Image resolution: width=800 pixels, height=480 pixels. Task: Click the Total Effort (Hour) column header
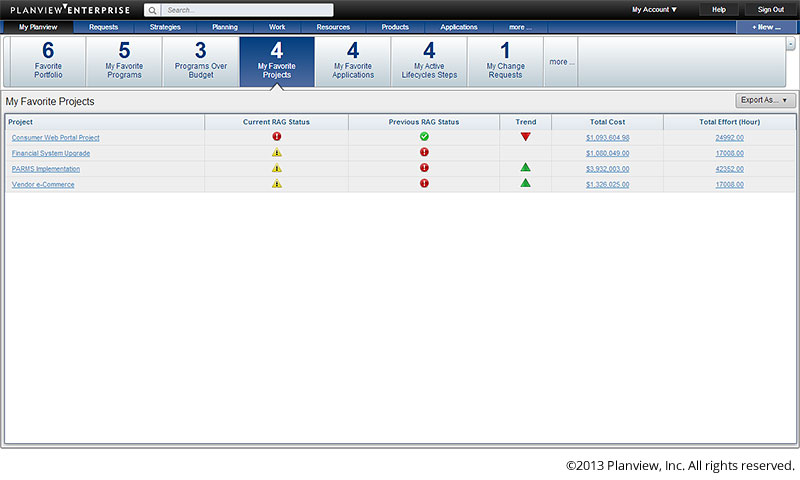(730, 122)
